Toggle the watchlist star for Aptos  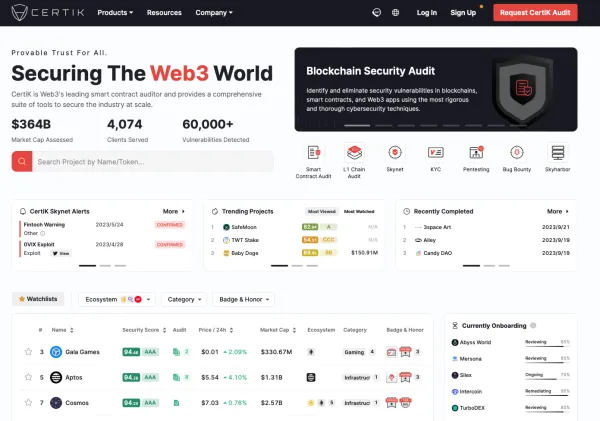coord(28,377)
